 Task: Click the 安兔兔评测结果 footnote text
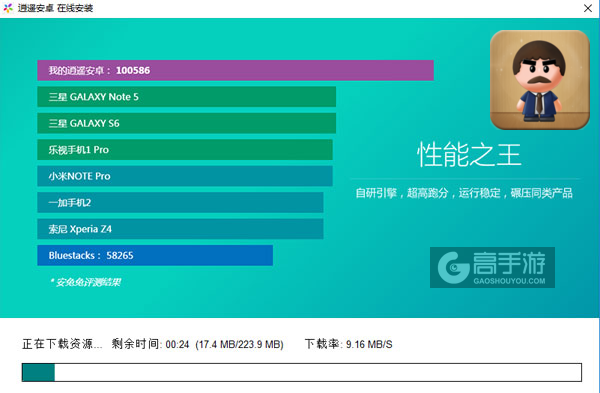click(86, 282)
